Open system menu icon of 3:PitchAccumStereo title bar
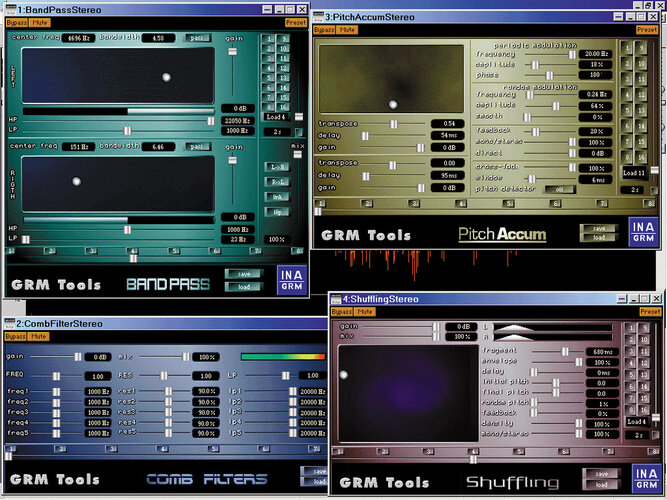Image resolution: width=667 pixels, height=500 pixels. (319, 17)
